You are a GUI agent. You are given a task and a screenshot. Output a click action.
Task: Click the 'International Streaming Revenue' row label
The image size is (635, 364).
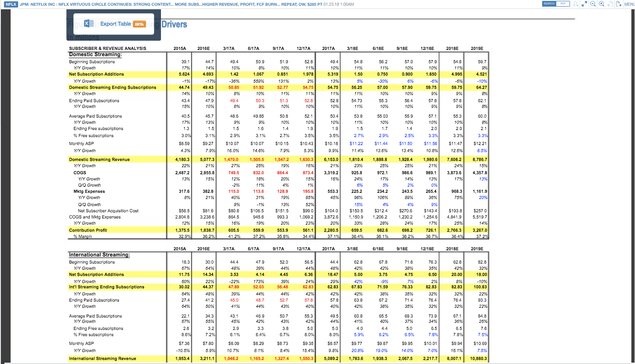pyautogui.click(x=103, y=358)
